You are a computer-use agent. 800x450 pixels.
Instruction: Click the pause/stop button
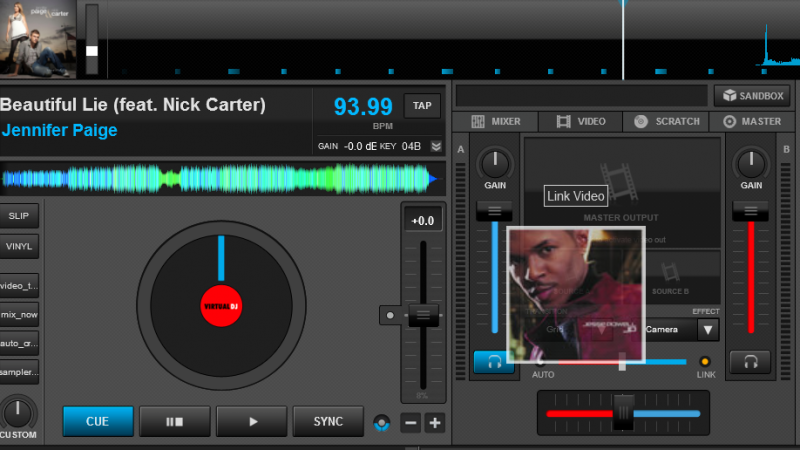pos(174,421)
